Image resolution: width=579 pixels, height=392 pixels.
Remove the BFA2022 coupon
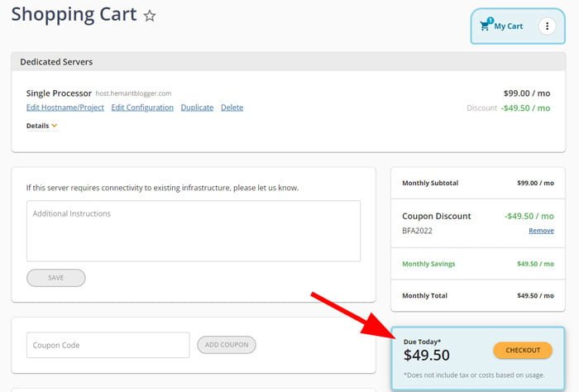click(x=541, y=231)
